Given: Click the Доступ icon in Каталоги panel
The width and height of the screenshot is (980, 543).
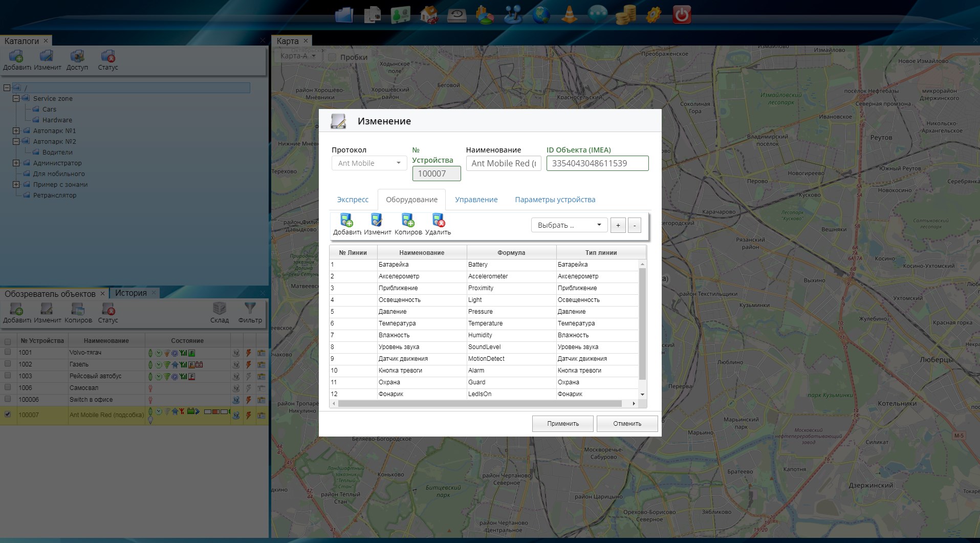Looking at the screenshot, I should tap(77, 57).
